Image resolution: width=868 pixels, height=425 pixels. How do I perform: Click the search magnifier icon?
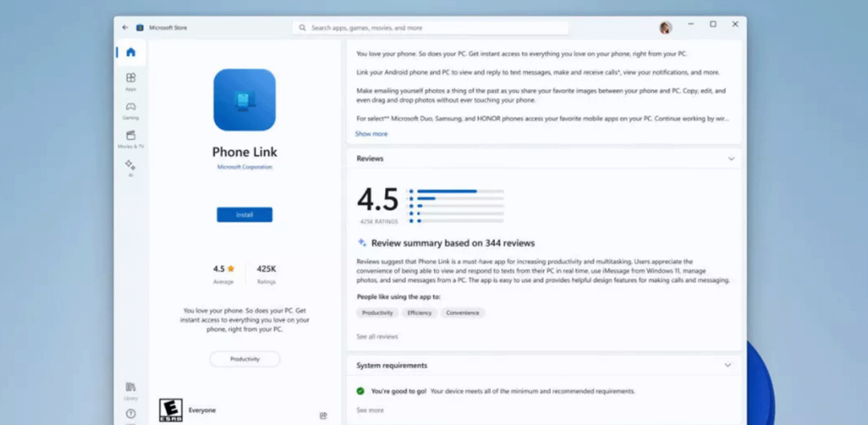302,28
